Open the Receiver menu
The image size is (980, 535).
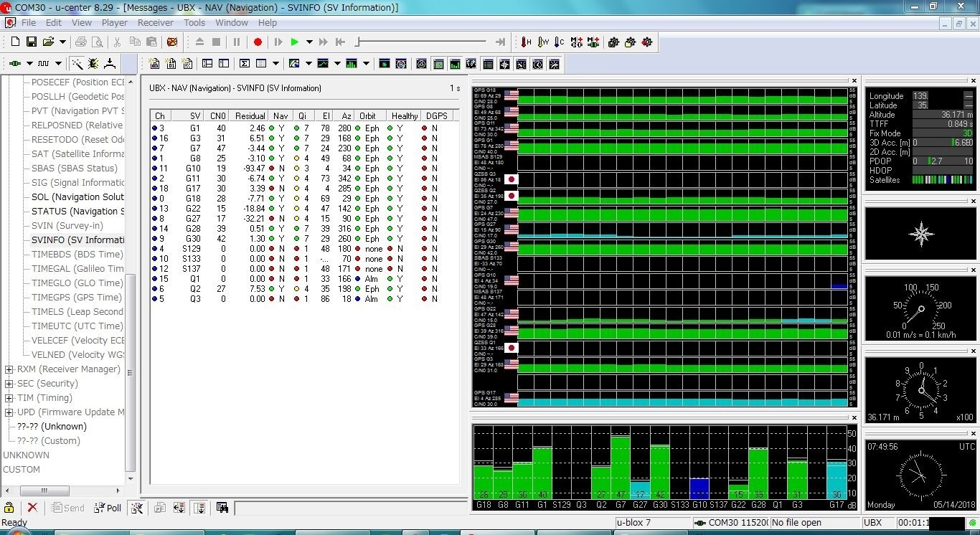[156, 22]
